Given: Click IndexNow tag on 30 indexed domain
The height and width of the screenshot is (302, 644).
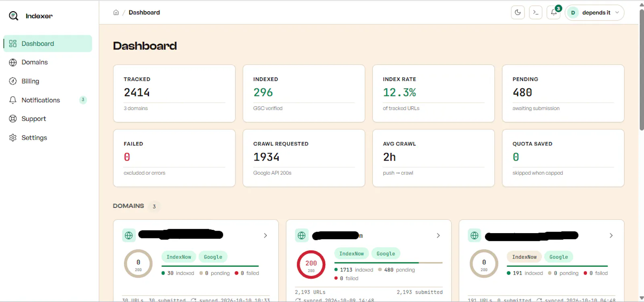Looking at the screenshot, I should click(x=179, y=257).
